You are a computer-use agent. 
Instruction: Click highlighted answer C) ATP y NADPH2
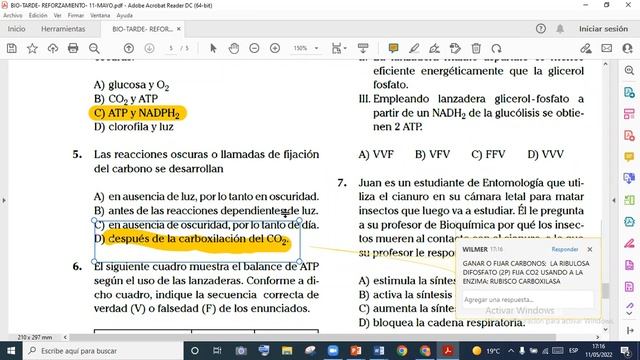pyautogui.click(x=138, y=113)
